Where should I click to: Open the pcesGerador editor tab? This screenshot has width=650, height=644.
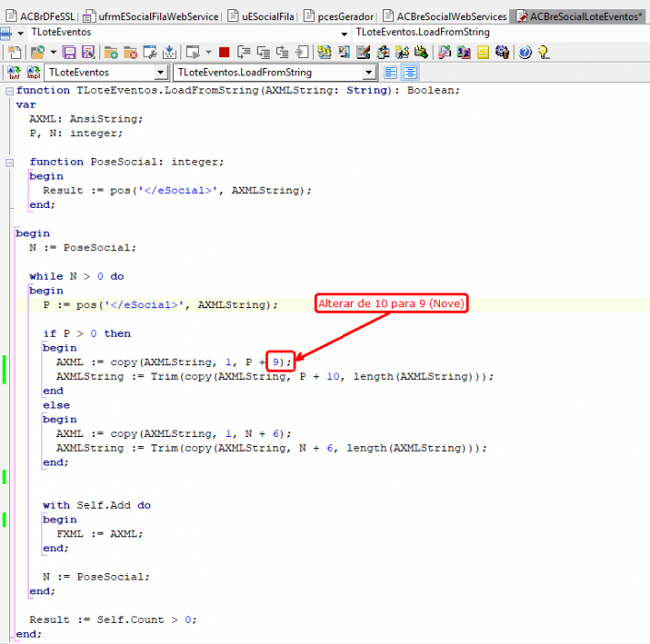[x=339, y=17]
